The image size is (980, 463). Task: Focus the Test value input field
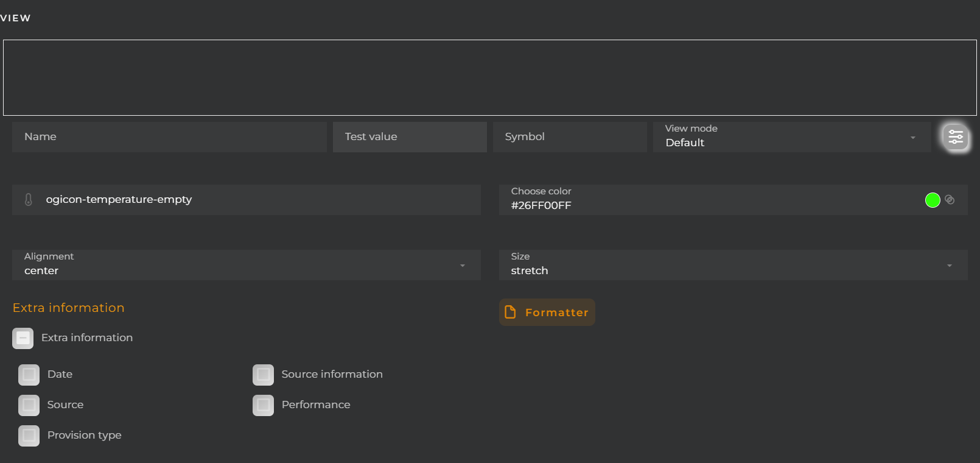(x=410, y=137)
